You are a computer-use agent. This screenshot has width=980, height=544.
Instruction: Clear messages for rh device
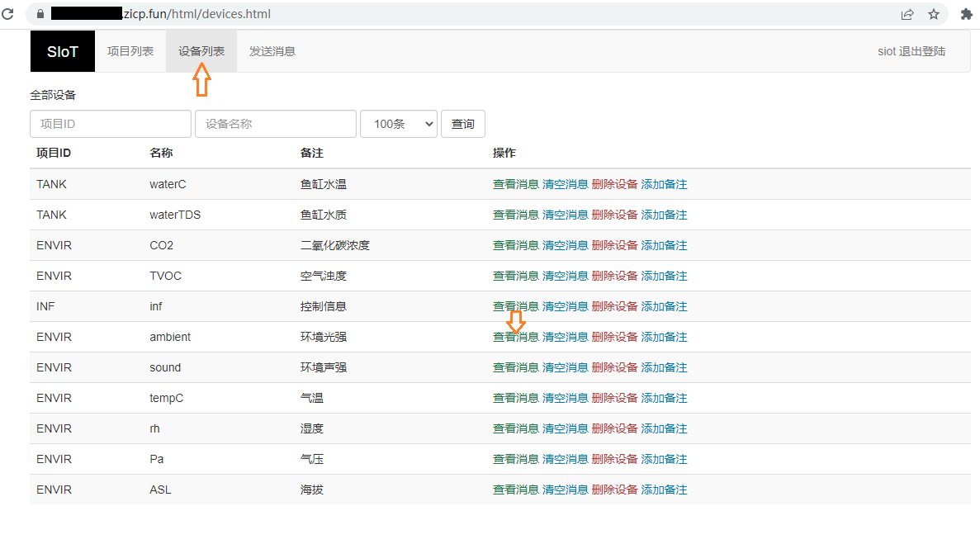(565, 429)
